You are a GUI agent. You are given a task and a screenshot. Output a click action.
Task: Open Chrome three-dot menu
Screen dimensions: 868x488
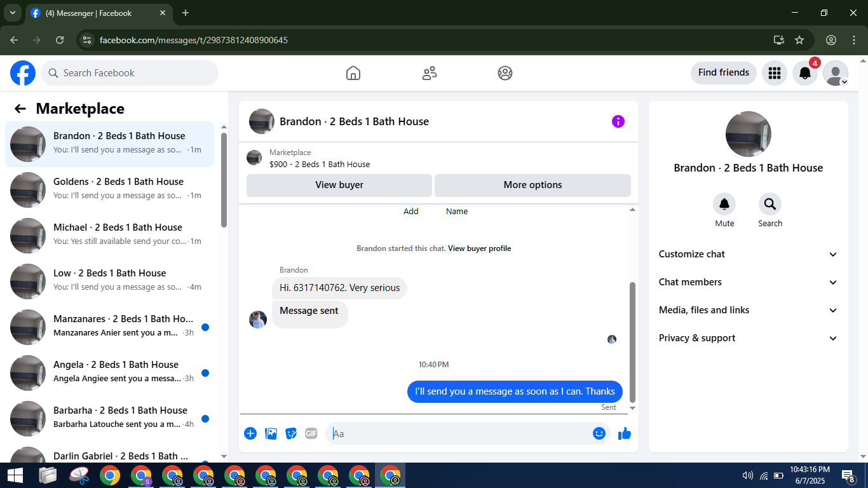853,40
